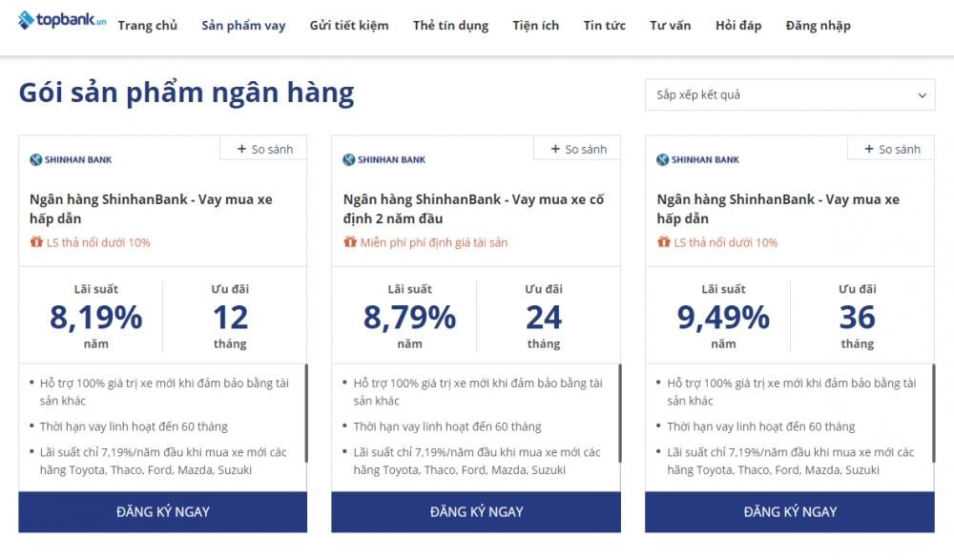
Task: Click gift icon in third loan card
Action: pos(664,242)
